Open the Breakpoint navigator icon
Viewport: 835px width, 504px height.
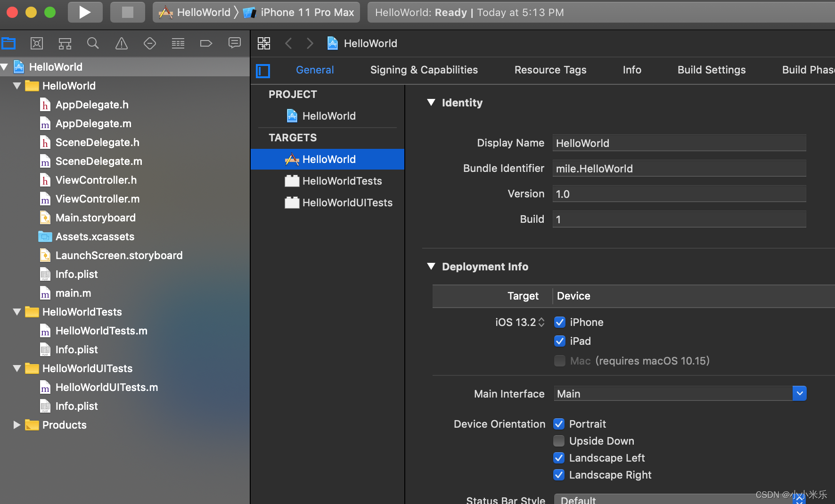coord(206,44)
